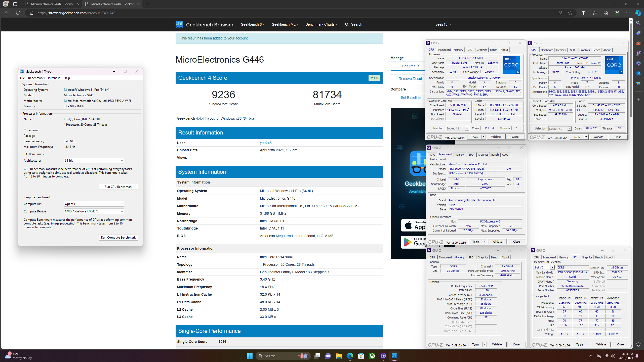Expand the Geekbench ML menu dropdown
The height and width of the screenshot is (362, 644).
tap(285, 24)
